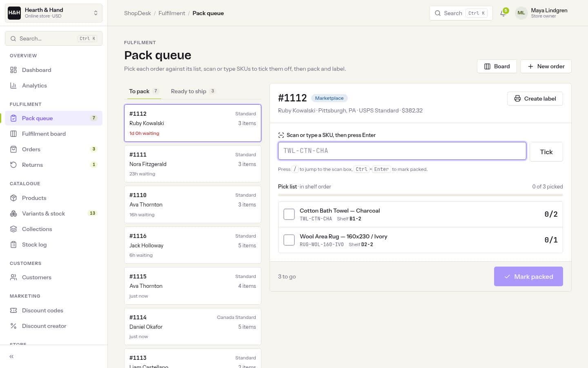Click the Discount codes ticket icon

pos(13,310)
